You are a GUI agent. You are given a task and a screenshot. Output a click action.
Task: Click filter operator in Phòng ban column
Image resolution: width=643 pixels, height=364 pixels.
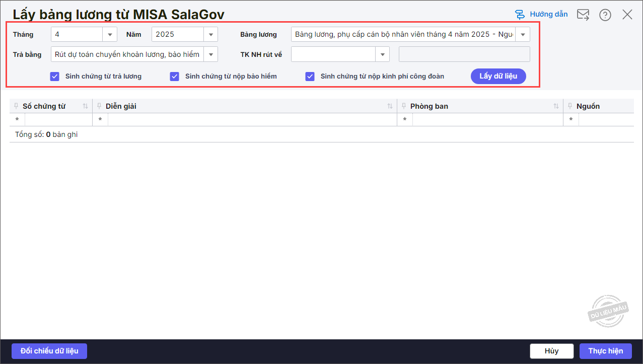click(x=405, y=120)
